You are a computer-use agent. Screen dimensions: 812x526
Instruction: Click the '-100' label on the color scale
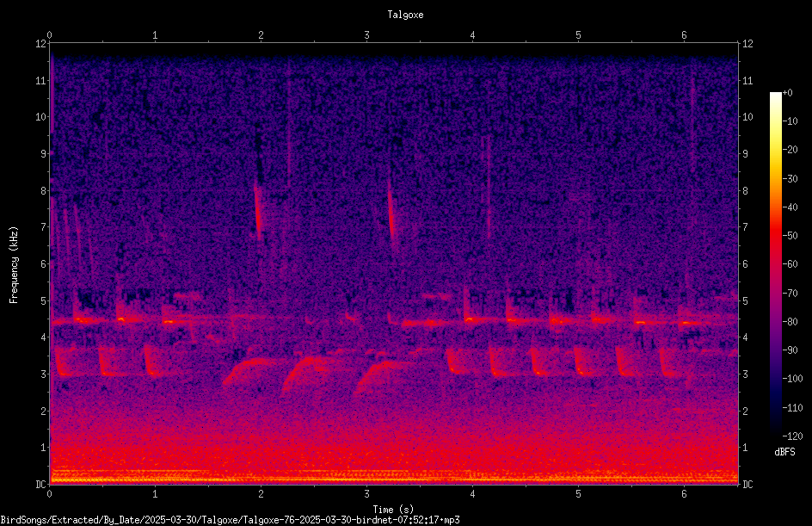pyautogui.click(x=792, y=379)
